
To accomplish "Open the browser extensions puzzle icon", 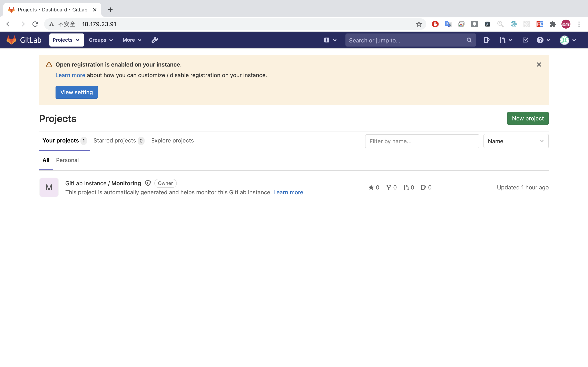I will point(553,24).
